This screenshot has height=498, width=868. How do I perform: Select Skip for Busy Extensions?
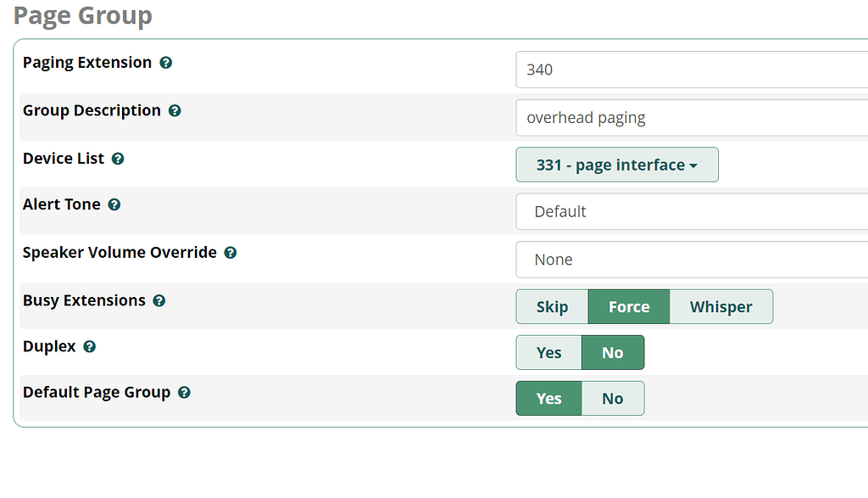coord(552,306)
